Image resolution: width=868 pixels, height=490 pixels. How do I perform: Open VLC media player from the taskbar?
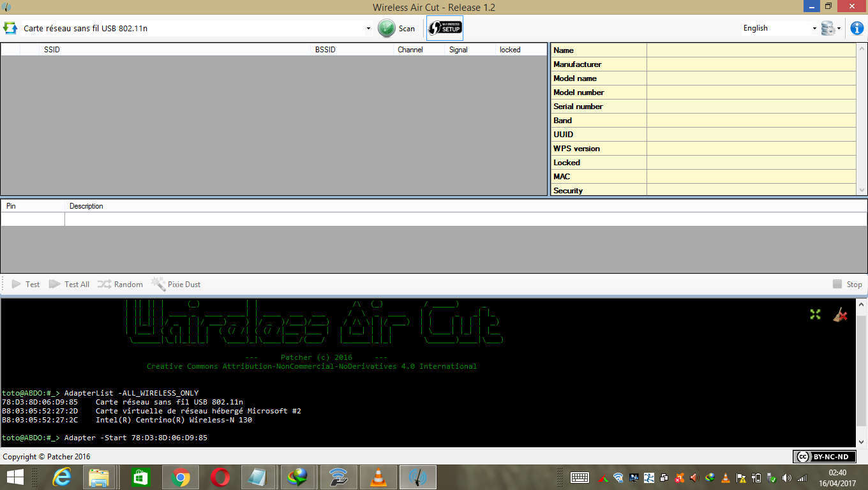coord(378,477)
